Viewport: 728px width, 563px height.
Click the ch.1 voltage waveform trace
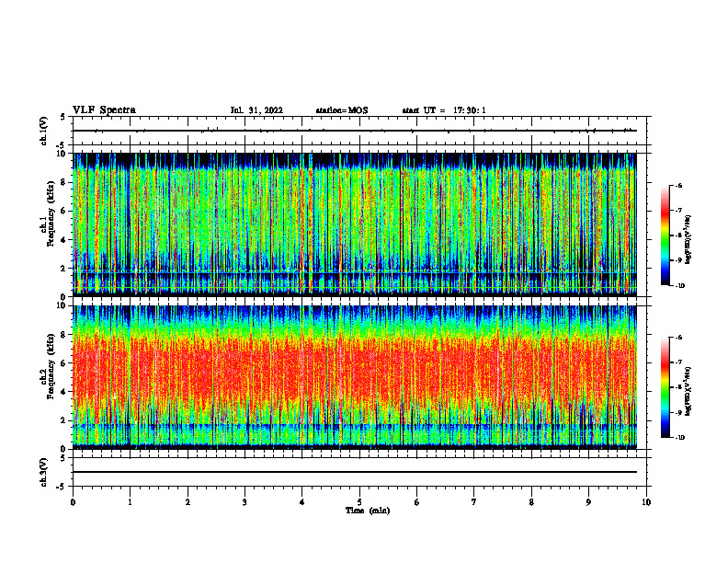pos(355,131)
